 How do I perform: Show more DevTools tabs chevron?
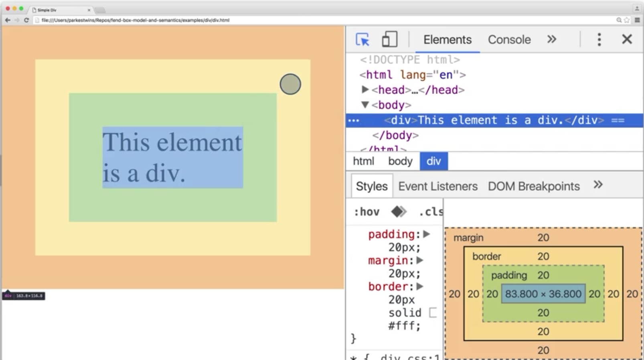(x=552, y=39)
